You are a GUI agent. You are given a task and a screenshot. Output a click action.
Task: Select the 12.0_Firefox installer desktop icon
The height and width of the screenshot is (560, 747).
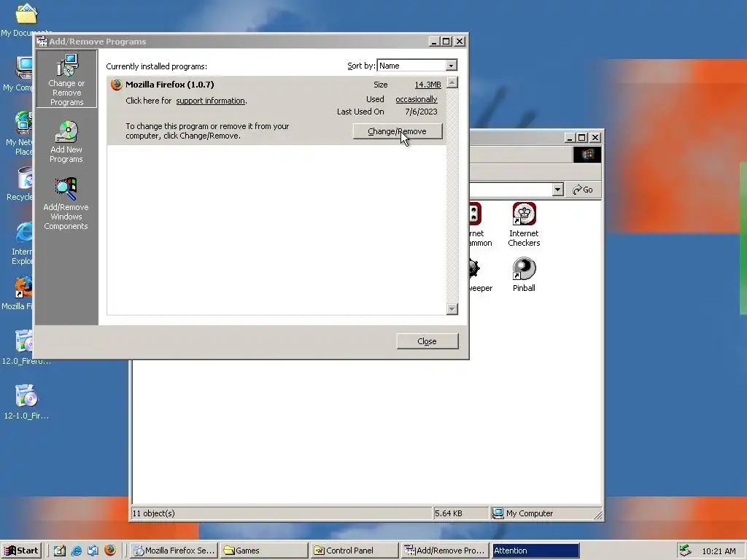26,348
